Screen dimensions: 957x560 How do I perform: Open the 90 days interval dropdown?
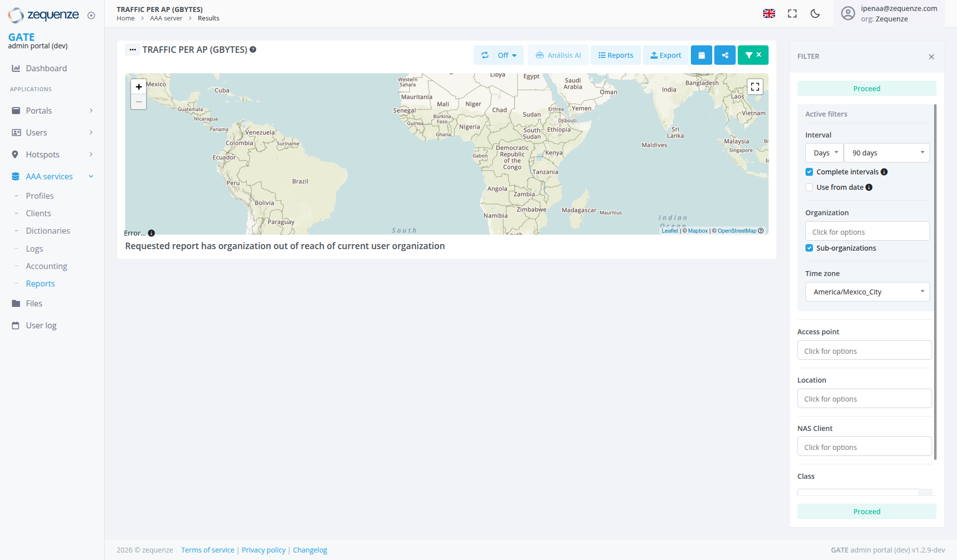point(887,152)
